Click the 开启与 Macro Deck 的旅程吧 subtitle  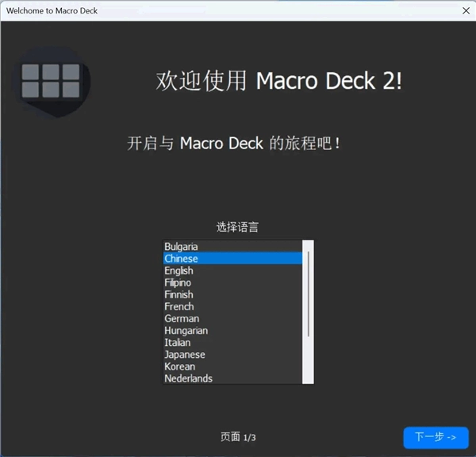[234, 144]
